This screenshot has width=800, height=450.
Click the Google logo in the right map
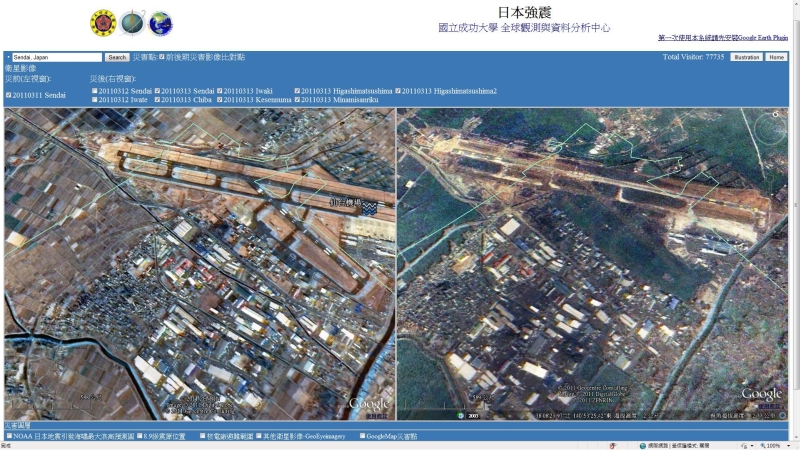point(761,393)
